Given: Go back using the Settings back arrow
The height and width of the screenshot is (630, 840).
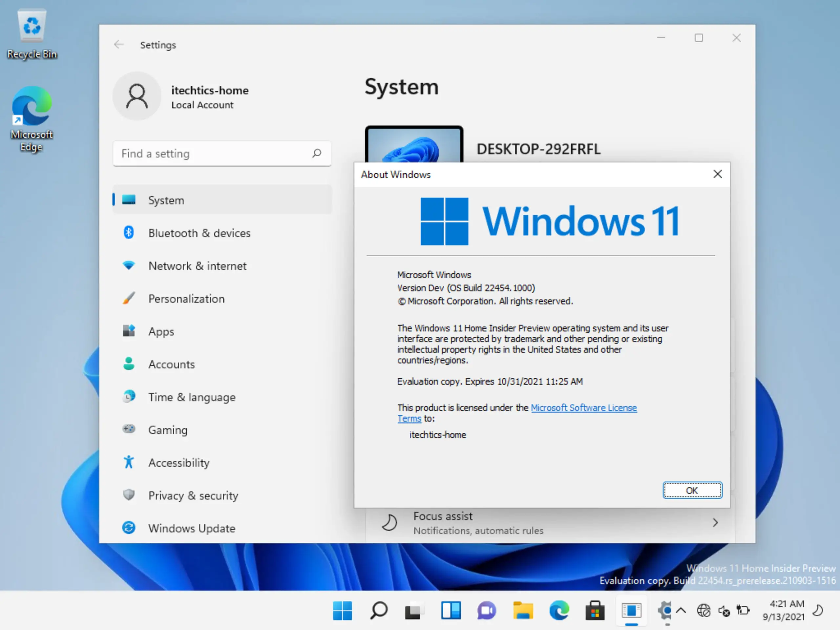Looking at the screenshot, I should pyautogui.click(x=119, y=45).
